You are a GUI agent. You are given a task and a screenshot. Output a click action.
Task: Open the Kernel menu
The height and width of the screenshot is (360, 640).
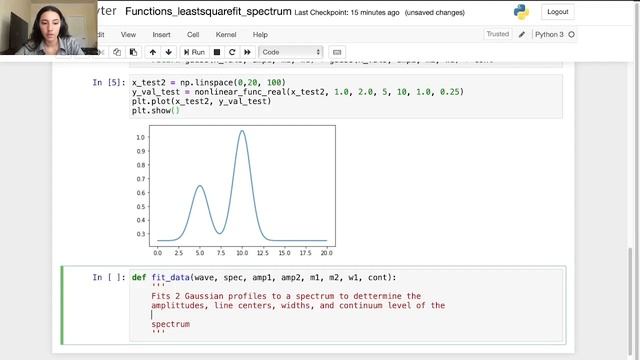pos(226,35)
